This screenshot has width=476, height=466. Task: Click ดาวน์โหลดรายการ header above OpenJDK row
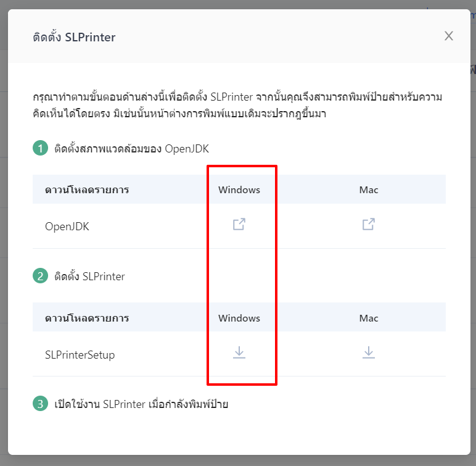[87, 189]
